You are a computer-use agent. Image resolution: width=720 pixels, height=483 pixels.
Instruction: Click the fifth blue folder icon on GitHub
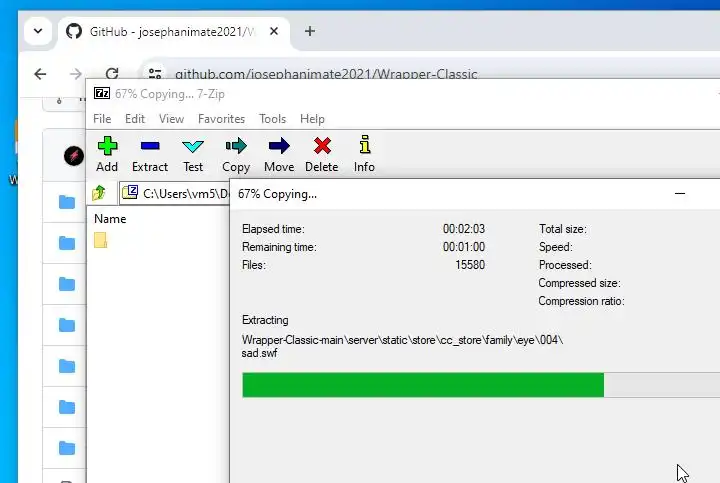[x=67, y=366]
